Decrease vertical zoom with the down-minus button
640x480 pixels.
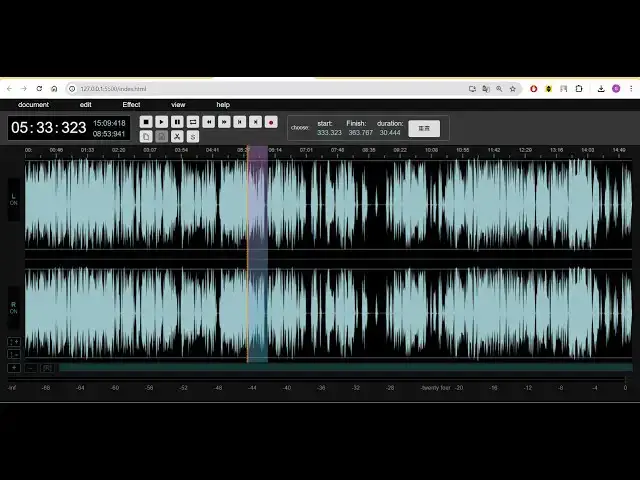(14, 354)
